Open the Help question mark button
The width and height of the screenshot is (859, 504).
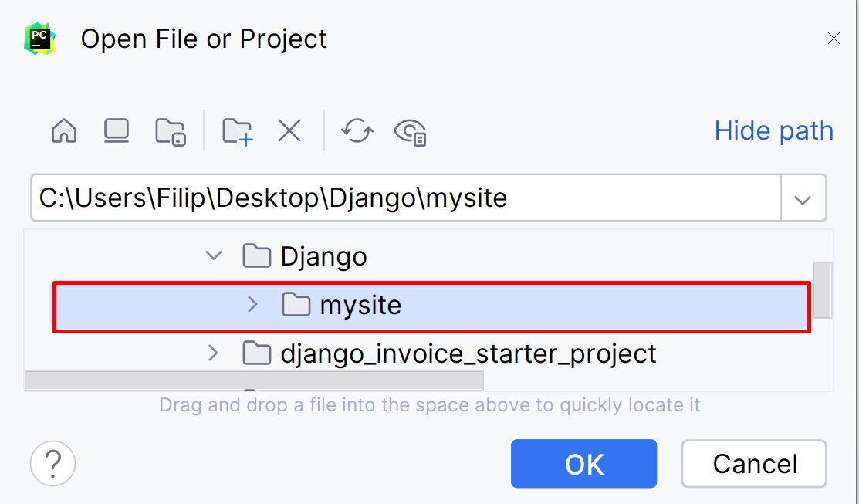point(52,463)
